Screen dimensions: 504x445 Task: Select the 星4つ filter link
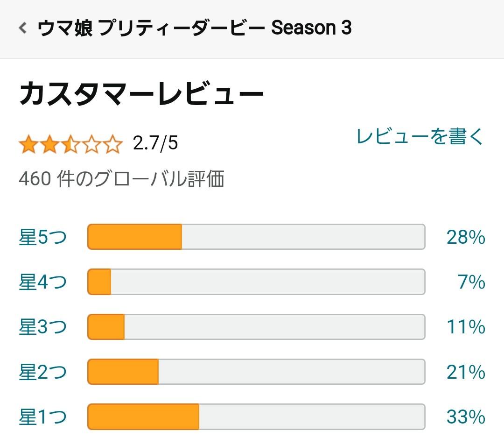[43, 282]
